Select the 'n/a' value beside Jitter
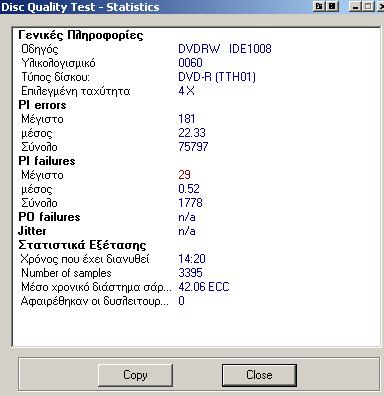Image resolution: width=384 pixels, height=396 pixels. click(x=187, y=231)
